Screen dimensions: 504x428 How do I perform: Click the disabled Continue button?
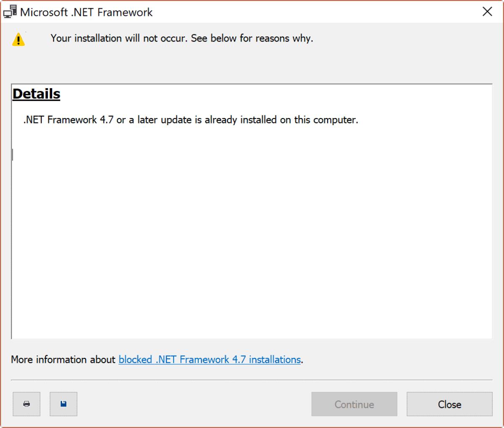tap(354, 404)
